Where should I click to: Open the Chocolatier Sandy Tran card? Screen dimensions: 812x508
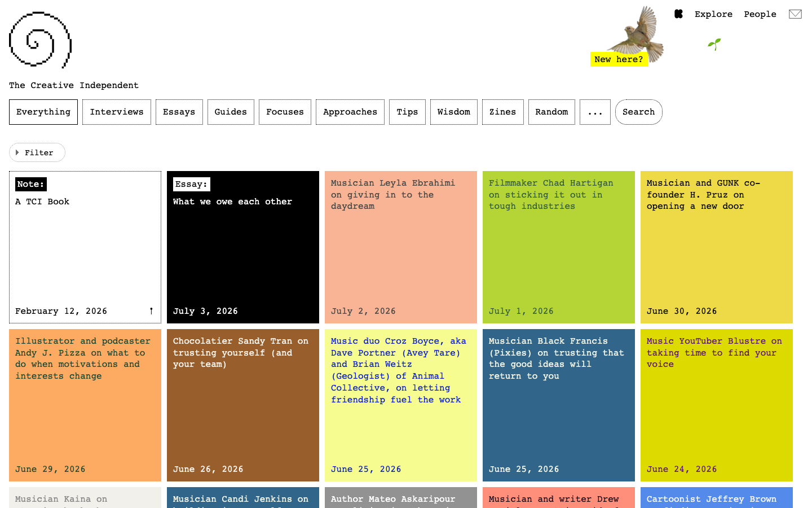pos(243,405)
